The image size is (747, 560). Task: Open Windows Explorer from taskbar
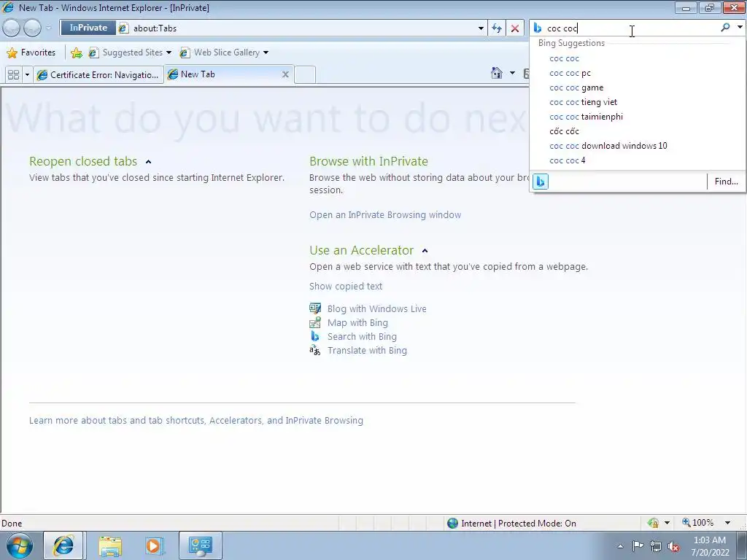point(110,546)
